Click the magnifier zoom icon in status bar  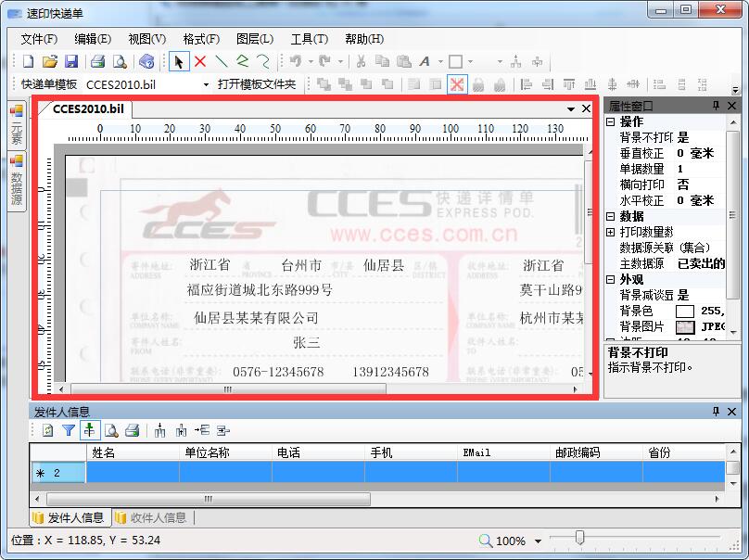pos(486,541)
